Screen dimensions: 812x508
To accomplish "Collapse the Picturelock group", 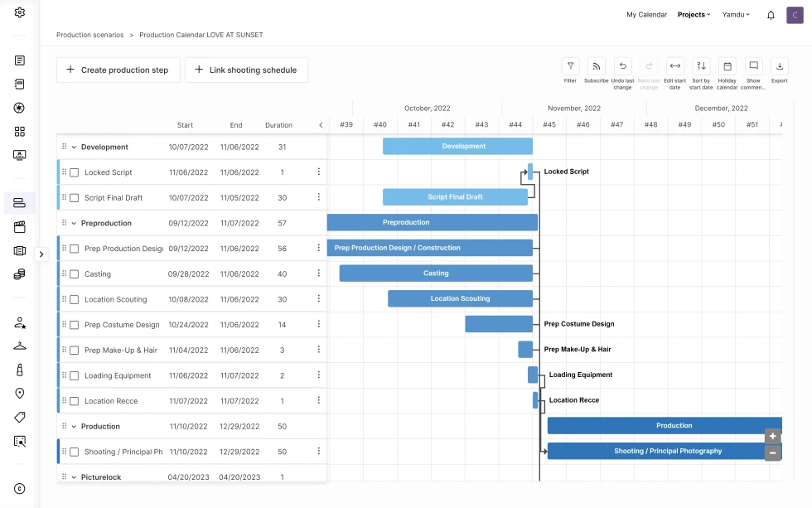I will tap(74, 477).
